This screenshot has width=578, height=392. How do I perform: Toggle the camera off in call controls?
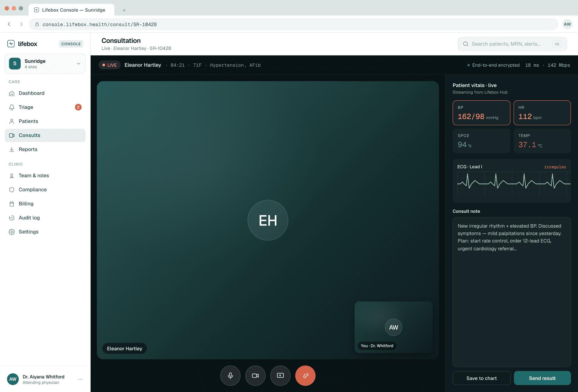click(255, 375)
